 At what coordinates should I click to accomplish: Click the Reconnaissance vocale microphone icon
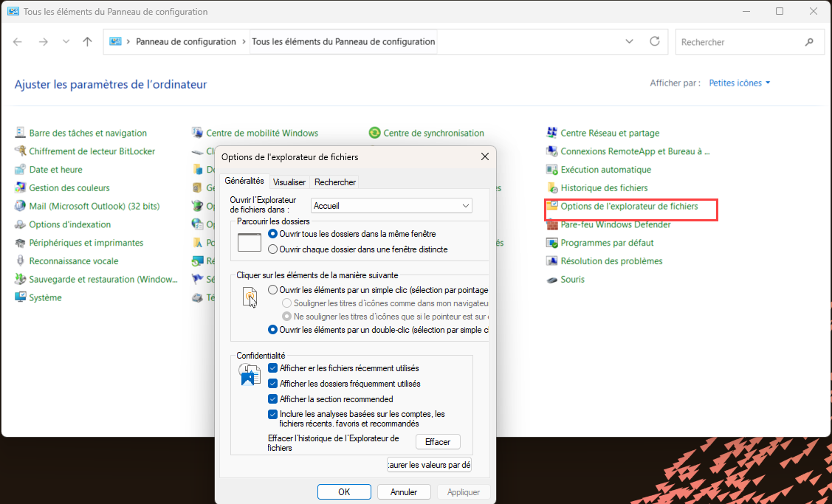click(x=20, y=261)
